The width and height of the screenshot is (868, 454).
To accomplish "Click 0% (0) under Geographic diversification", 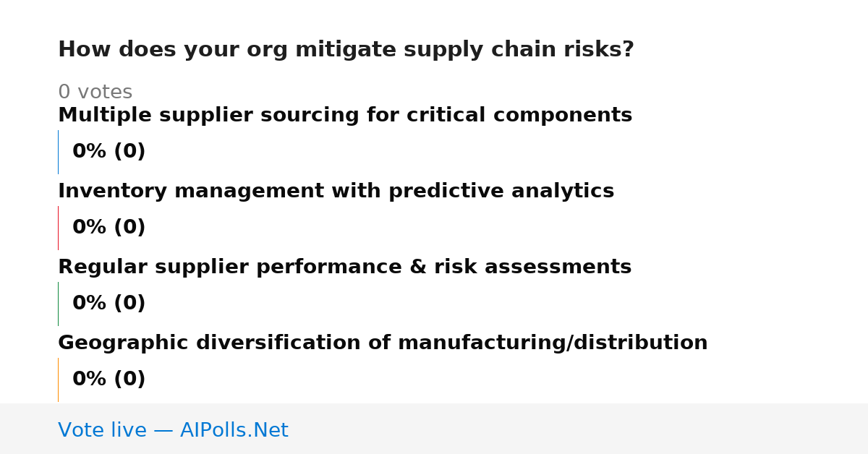I will click(109, 380).
